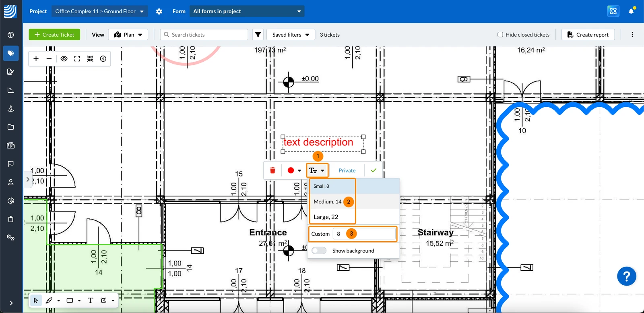The height and width of the screenshot is (313, 644).
Task: Zoom in with the plus icon
Action: pyautogui.click(x=36, y=59)
